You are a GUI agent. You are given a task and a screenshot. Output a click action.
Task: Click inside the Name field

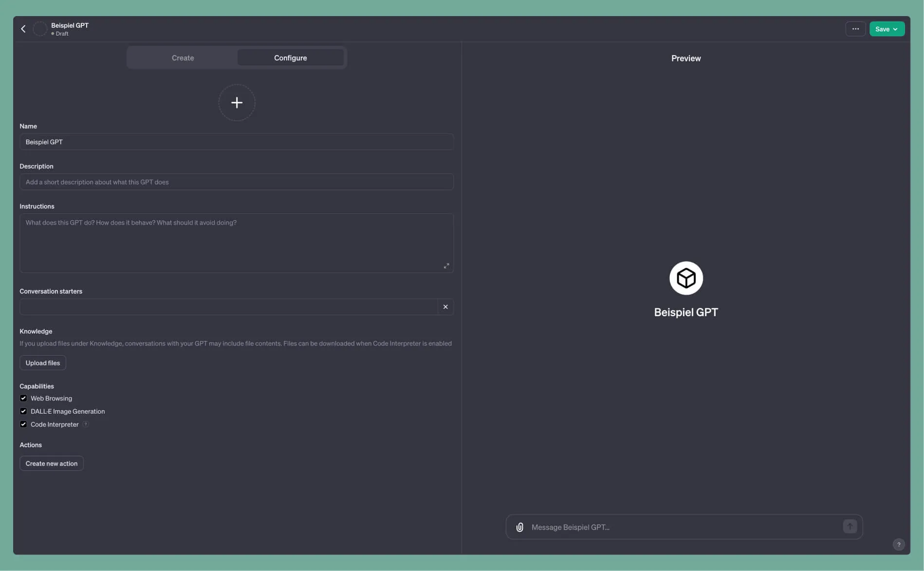237,142
